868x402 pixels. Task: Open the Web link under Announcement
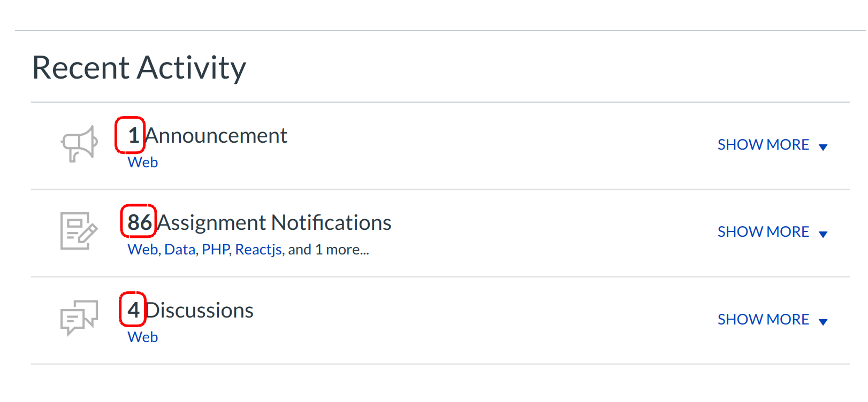point(142,163)
